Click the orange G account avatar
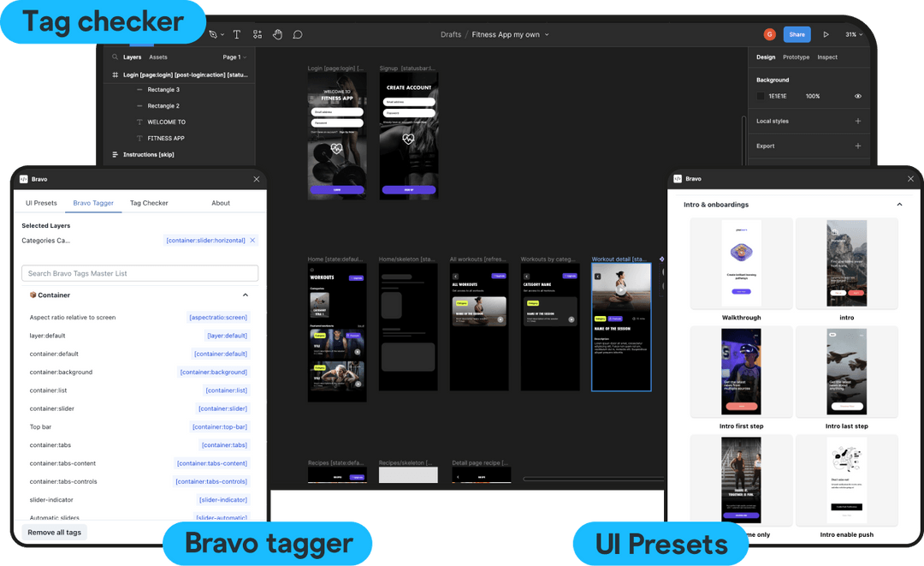The image size is (924, 566). tap(769, 34)
